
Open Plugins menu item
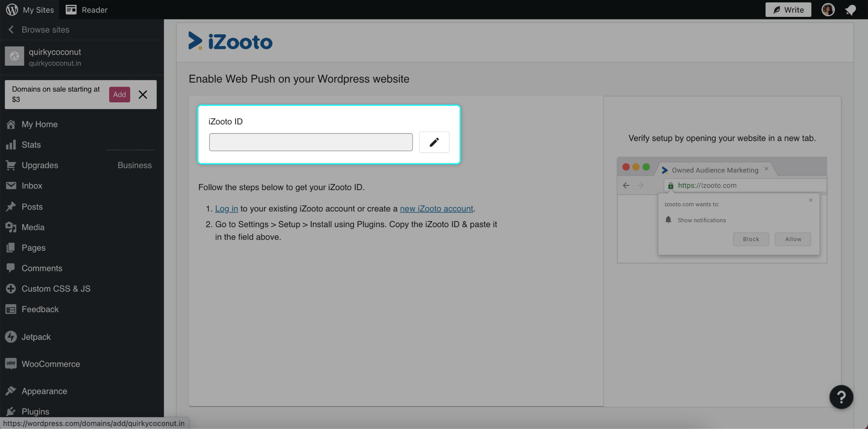(36, 412)
